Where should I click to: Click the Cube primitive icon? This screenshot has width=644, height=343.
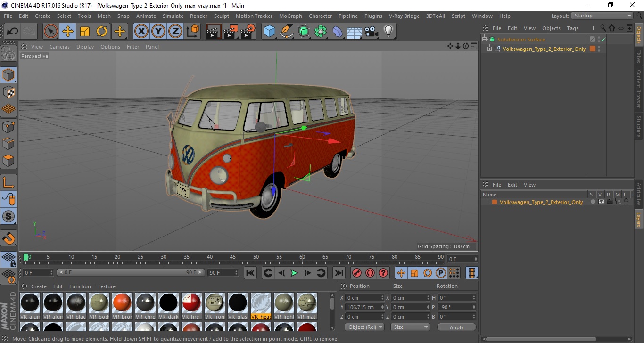click(270, 32)
